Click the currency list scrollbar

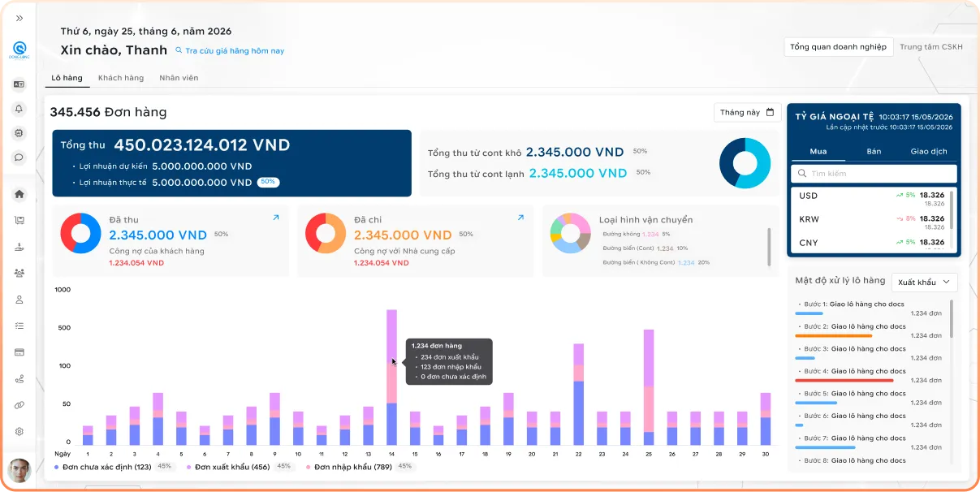[x=953, y=210]
